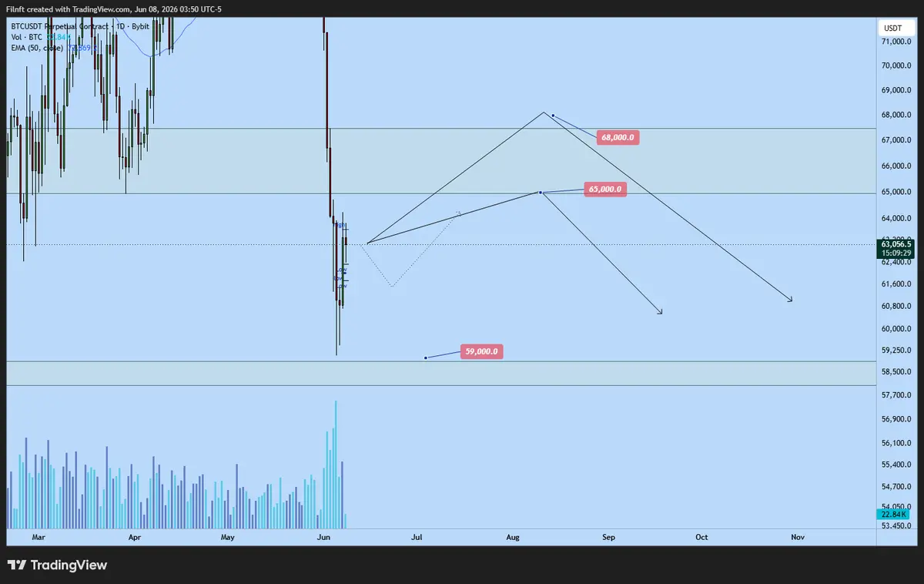Click the 59,250.0 price axis value
Screen dimensions: 924x584
896,351
